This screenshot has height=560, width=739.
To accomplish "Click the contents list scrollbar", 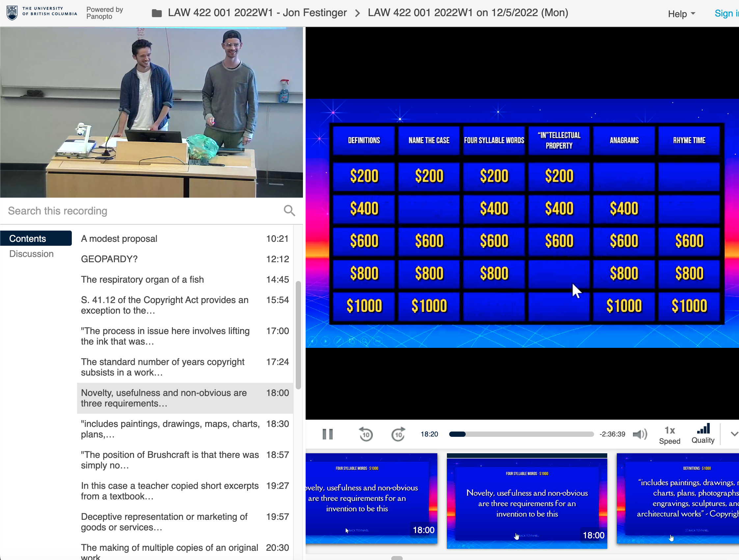I will point(298,335).
